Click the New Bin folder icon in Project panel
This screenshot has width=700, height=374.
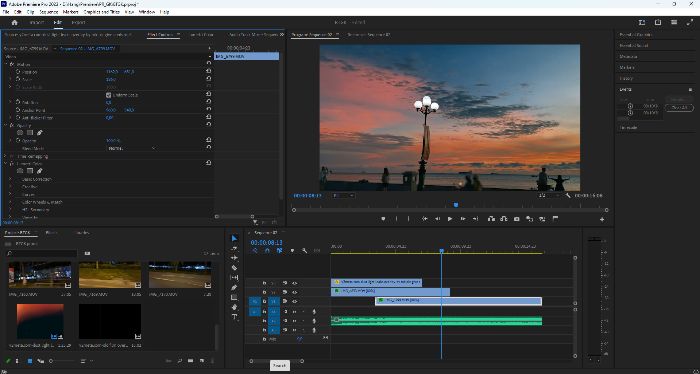pyautogui.click(x=191, y=361)
